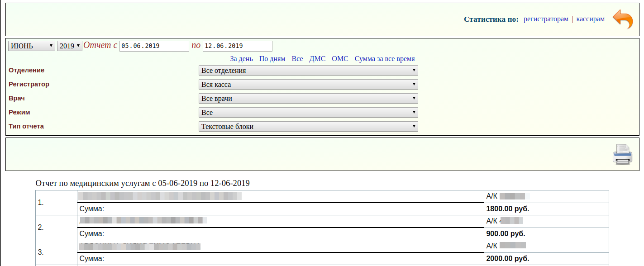The height and width of the screenshot is (266, 644).
Task: Click the 1800.00 руб. sum cell
Action: click(507, 209)
